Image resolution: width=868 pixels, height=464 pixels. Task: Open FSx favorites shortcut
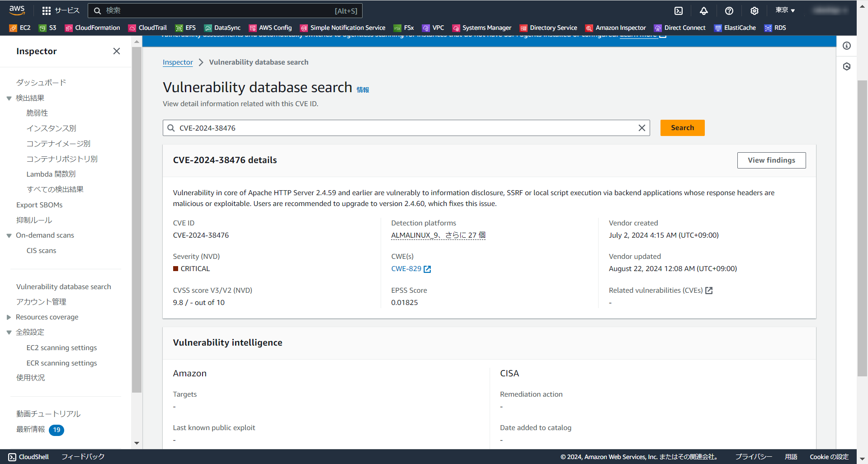pyautogui.click(x=404, y=28)
